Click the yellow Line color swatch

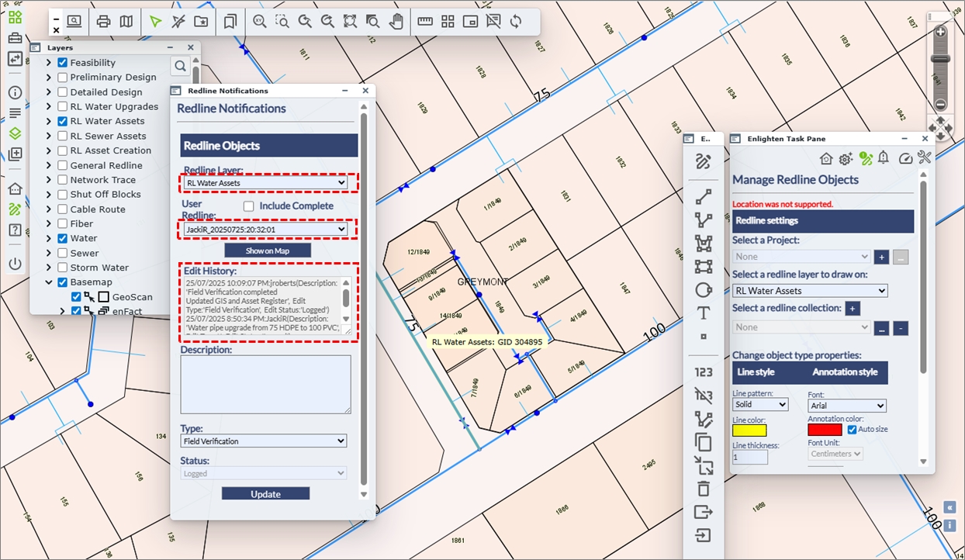tap(749, 430)
